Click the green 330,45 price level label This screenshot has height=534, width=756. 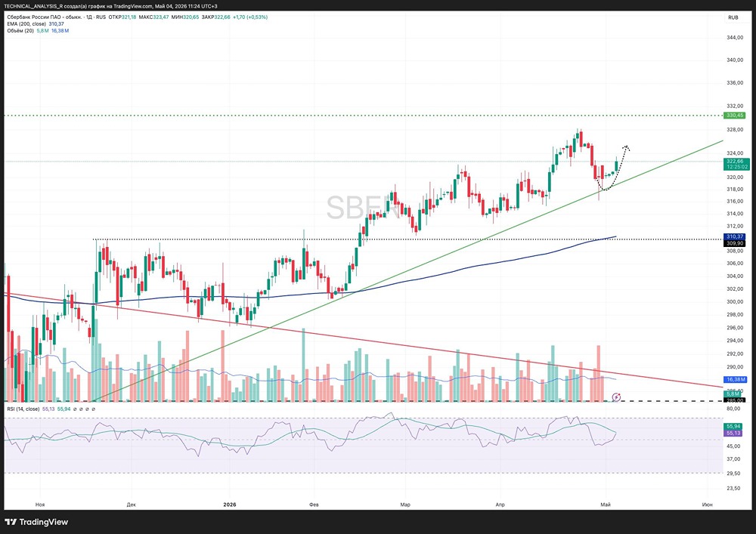(x=736, y=116)
